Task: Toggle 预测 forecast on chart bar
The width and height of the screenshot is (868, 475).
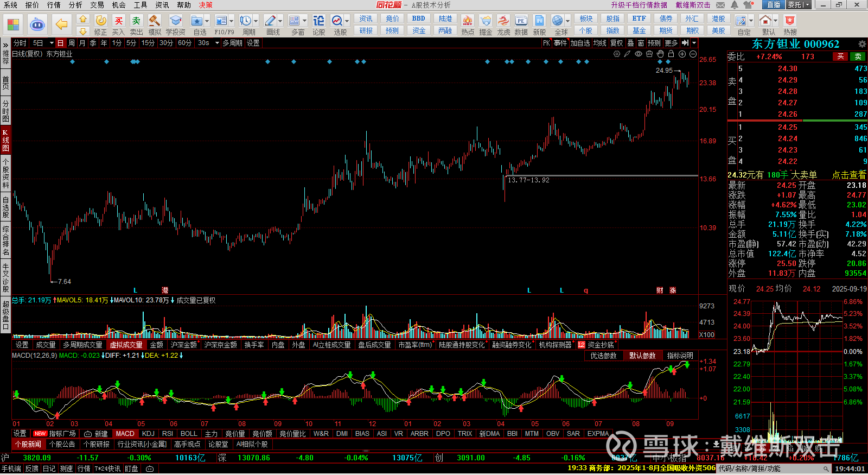Action: click(x=654, y=43)
